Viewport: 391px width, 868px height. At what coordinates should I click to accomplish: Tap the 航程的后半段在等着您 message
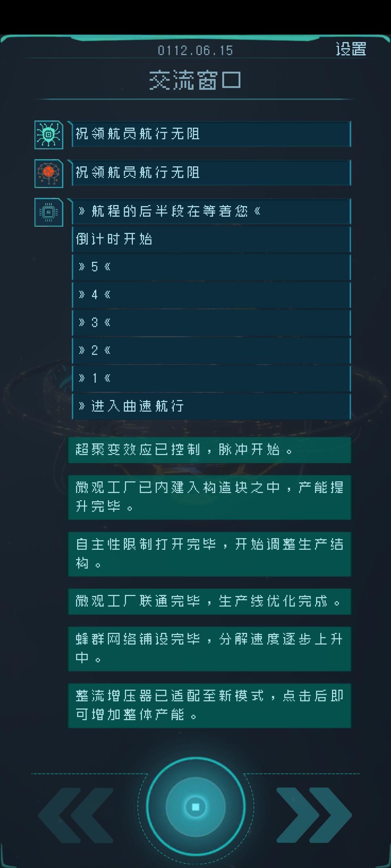pos(211,211)
